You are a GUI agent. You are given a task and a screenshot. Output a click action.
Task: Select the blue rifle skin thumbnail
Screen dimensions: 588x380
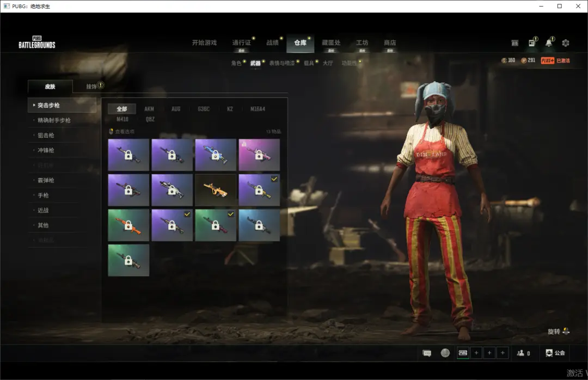tap(216, 155)
